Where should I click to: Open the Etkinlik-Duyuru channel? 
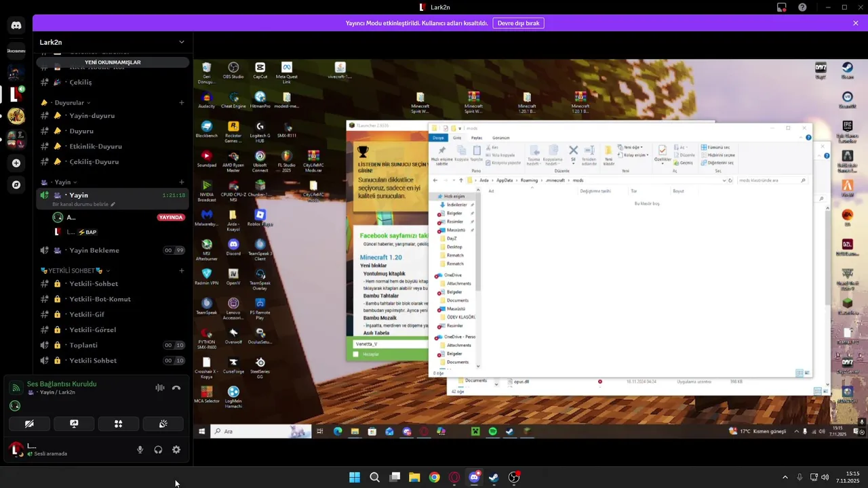[x=113, y=146]
